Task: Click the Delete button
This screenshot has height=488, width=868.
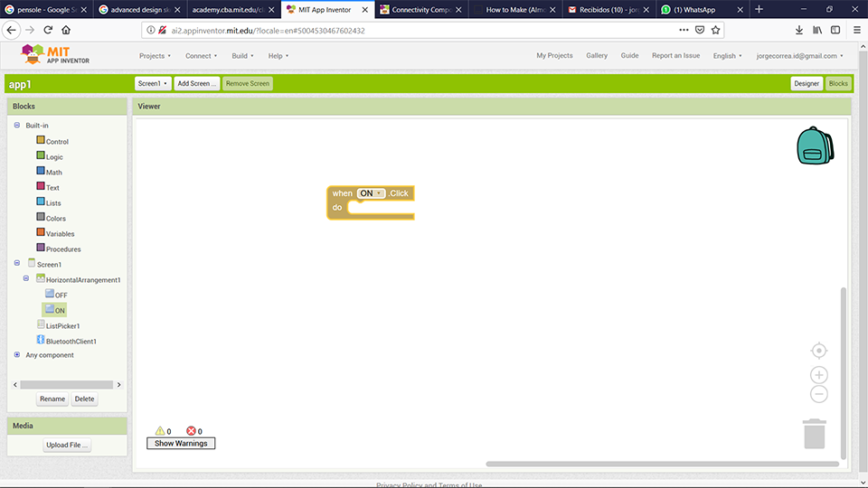Action: (84, 399)
